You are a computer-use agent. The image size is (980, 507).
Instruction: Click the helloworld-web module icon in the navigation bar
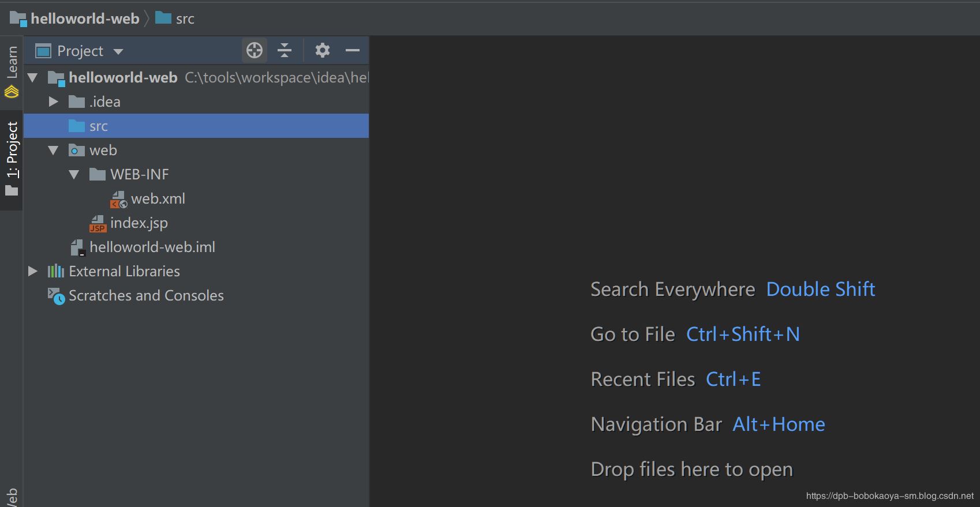point(18,19)
